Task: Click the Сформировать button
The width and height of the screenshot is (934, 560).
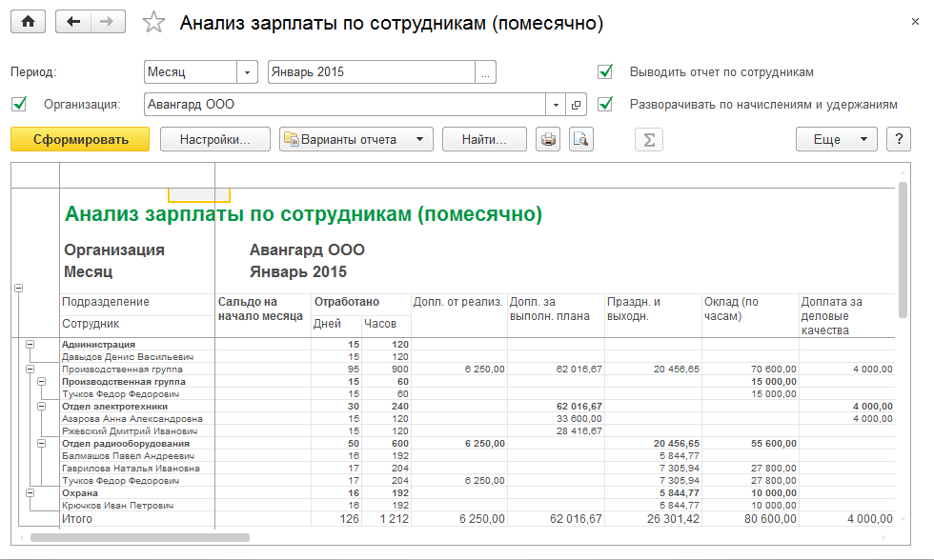Action: pos(80,140)
